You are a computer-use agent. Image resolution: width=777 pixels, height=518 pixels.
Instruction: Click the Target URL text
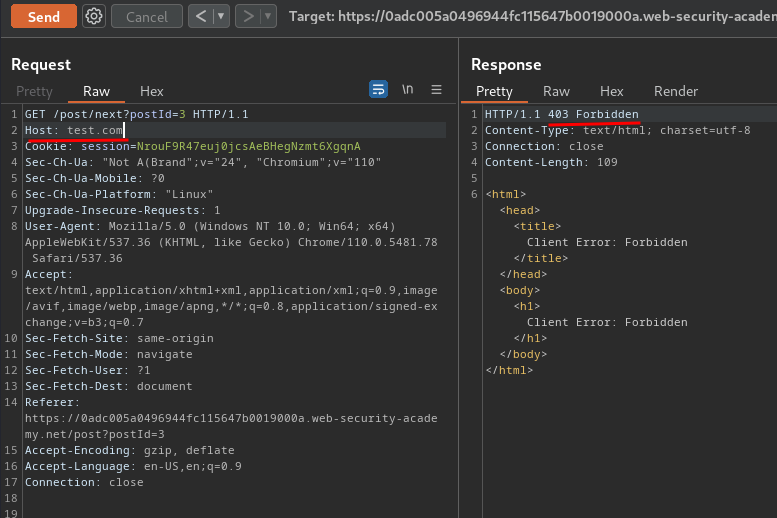tap(533, 16)
